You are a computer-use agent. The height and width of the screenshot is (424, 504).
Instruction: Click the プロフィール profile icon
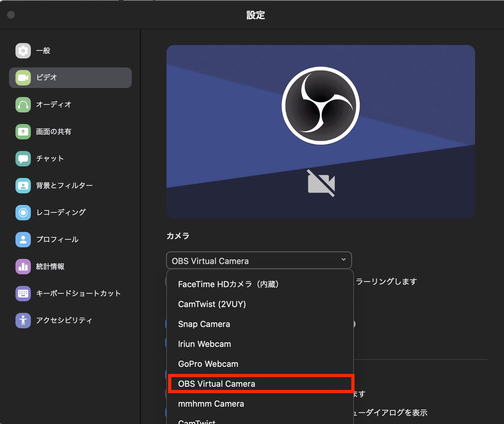click(23, 240)
